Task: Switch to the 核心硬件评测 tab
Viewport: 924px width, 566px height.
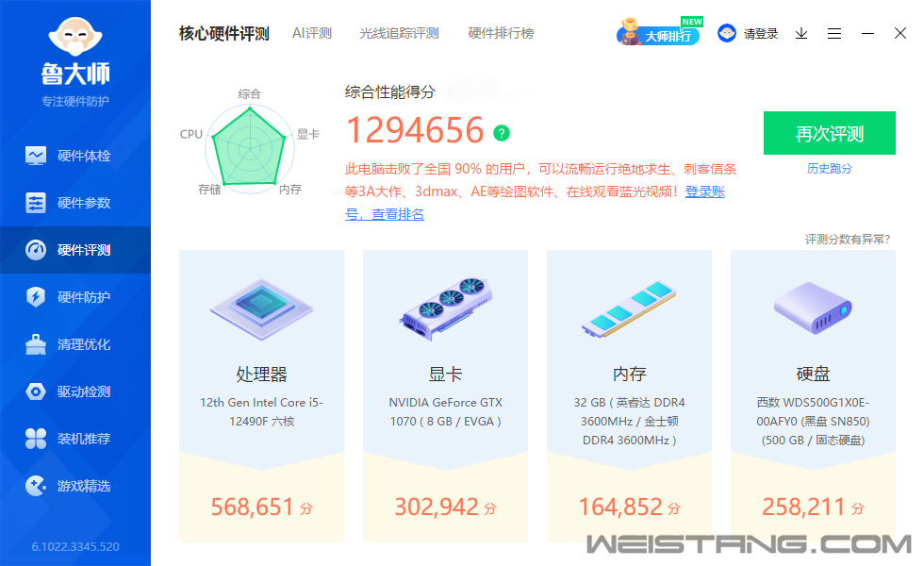Action: pos(224,34)
